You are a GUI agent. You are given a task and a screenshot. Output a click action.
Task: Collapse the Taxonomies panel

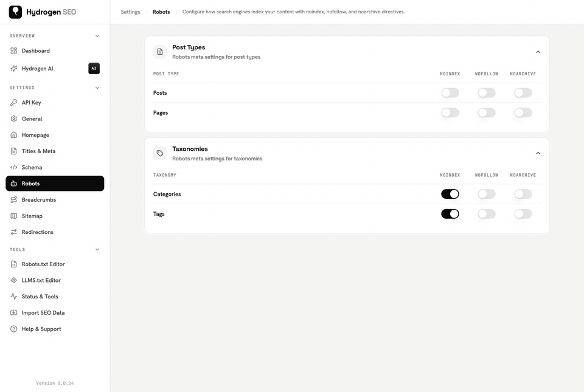click(x=538, y=153)
